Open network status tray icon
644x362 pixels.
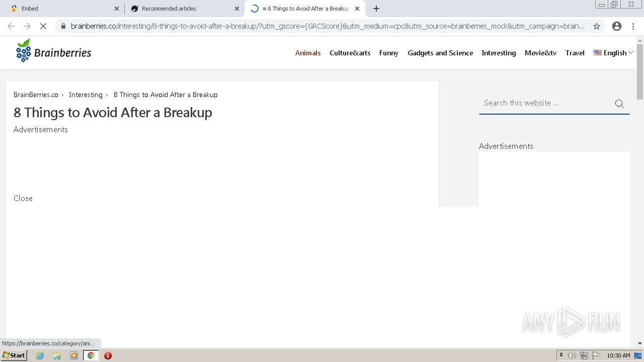[584, 355]
